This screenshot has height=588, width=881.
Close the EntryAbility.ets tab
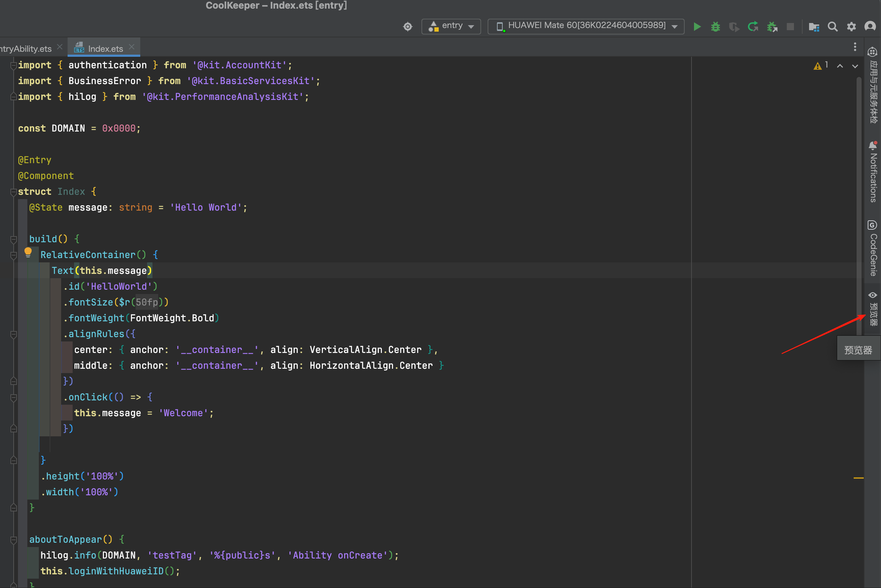(60, 47)
